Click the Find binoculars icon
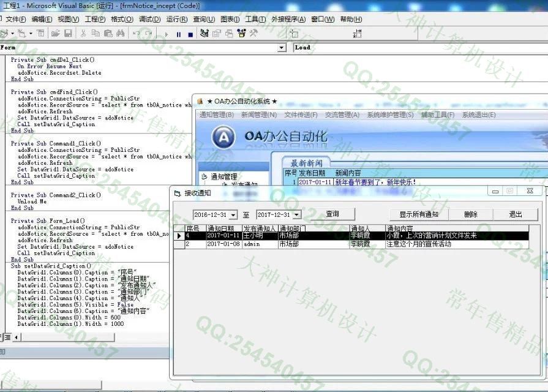 point(120,34)
